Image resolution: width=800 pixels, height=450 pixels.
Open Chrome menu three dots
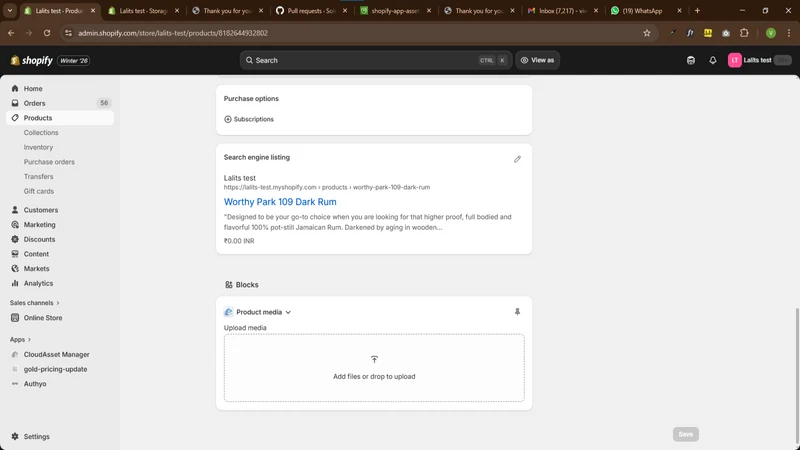click(789, 33)
